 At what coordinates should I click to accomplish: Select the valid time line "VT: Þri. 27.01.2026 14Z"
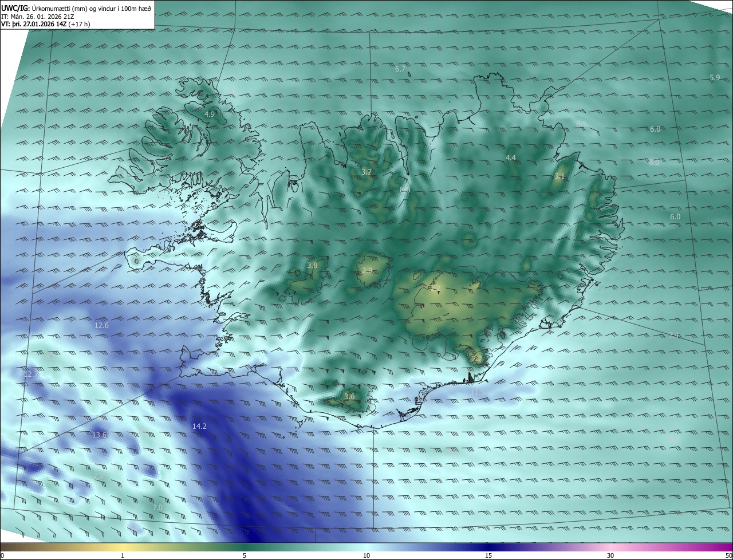click(34, 24)
